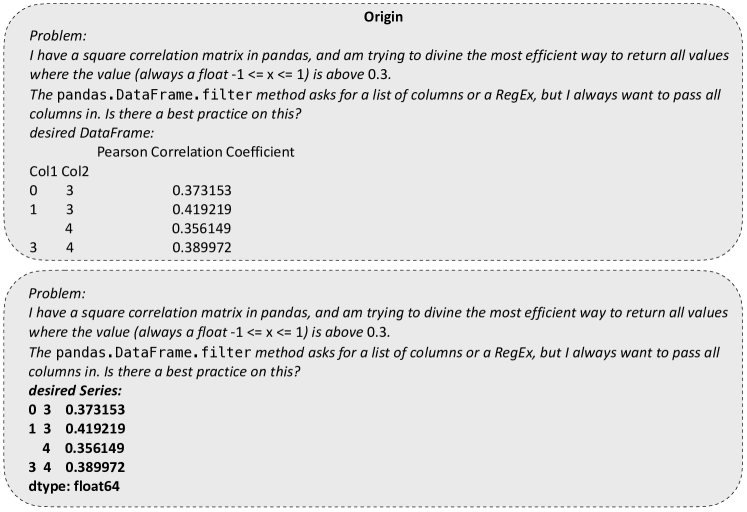Image resolution: width=747 pixels, height=512 pixels.
Task: Click 'pandas.DataFrame.filter' code text in top box
Action: (x=154, y=95)
